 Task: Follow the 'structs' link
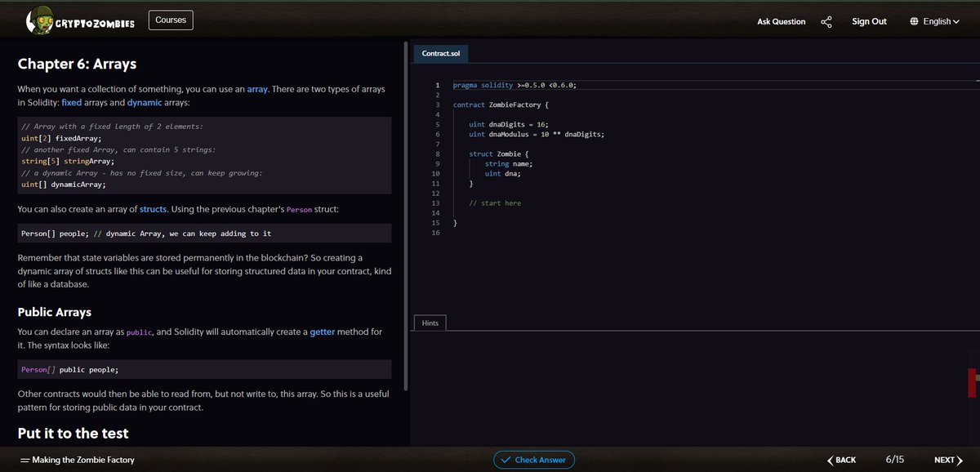point(154,209)
